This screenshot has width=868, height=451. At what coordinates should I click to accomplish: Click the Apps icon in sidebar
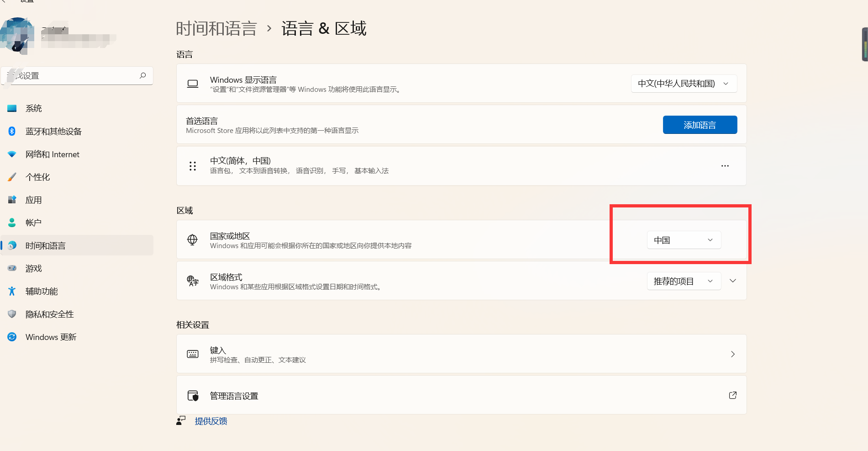pyautogui.click(x=12, y=200)
